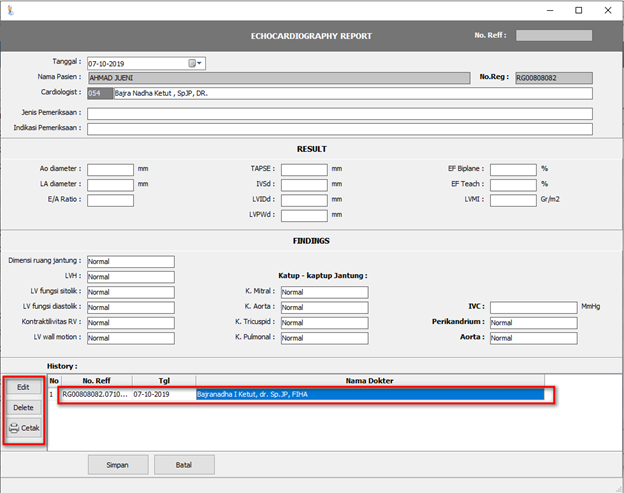Click the K. Mitral findings field
This screenshot has width=624, height=493.
[324, 292]
